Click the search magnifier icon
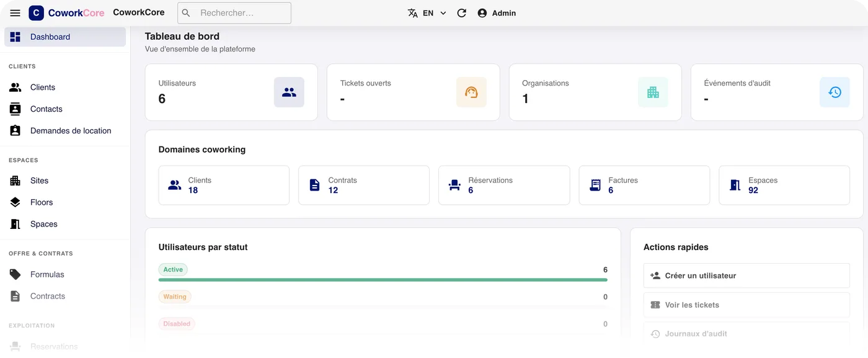This screenshot has height=358, width=868. (x=186, y=13)
